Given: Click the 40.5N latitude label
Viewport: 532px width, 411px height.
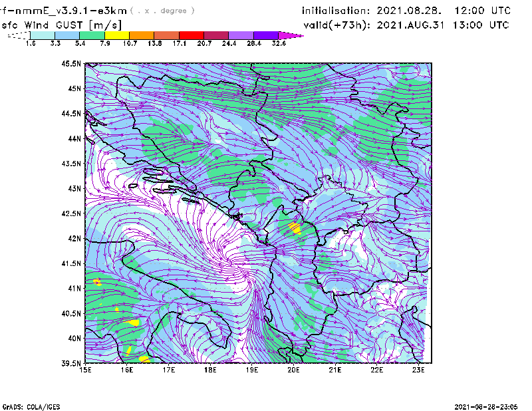Looking at the screenshot, I should coord(71,313).
